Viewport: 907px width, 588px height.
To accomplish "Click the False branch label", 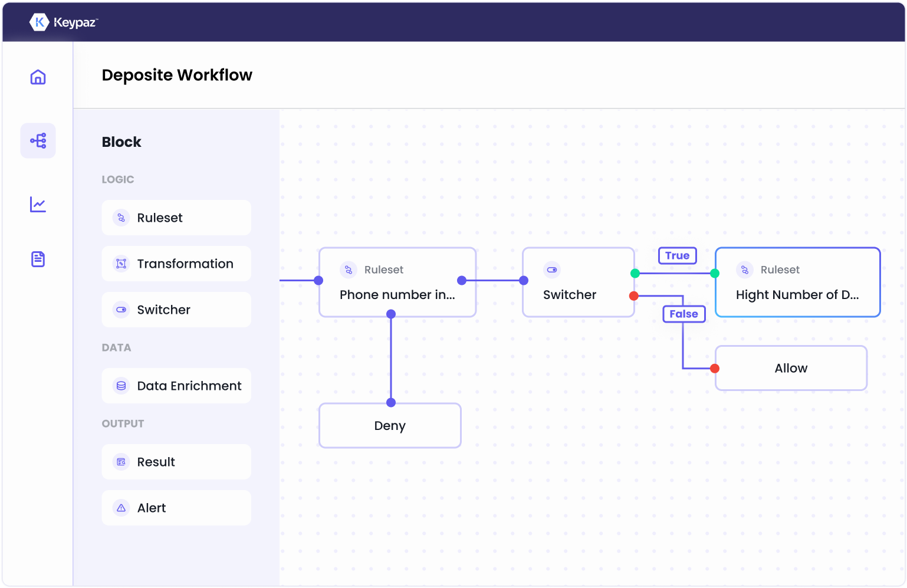I will (x=683, y=314).
